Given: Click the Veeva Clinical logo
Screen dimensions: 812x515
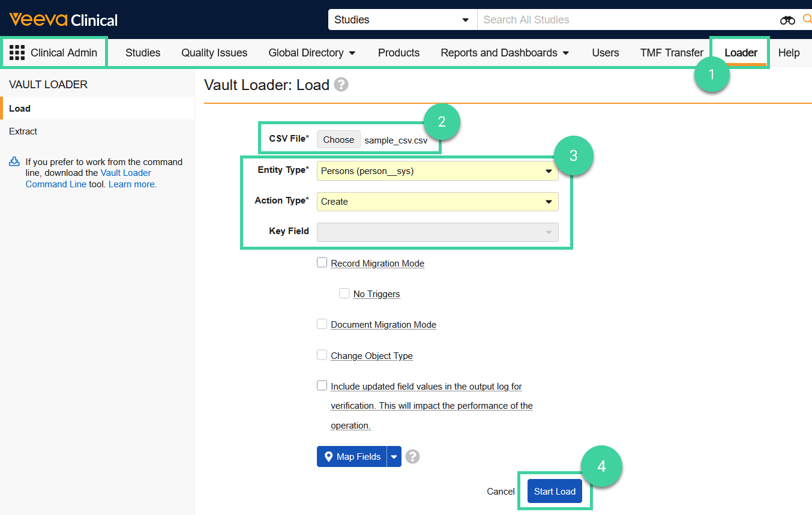Looking at the screenshot, I should point(63,20).
